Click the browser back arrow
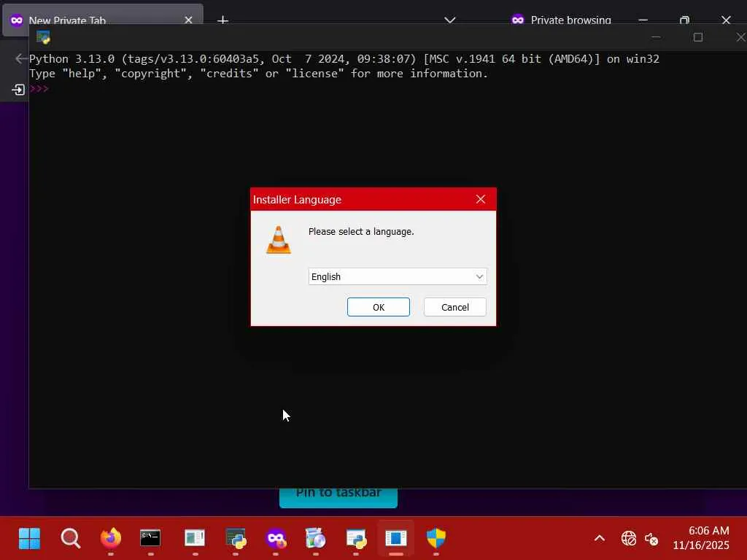The width and height of the screenshot is (747, 560). pos(21,58)
